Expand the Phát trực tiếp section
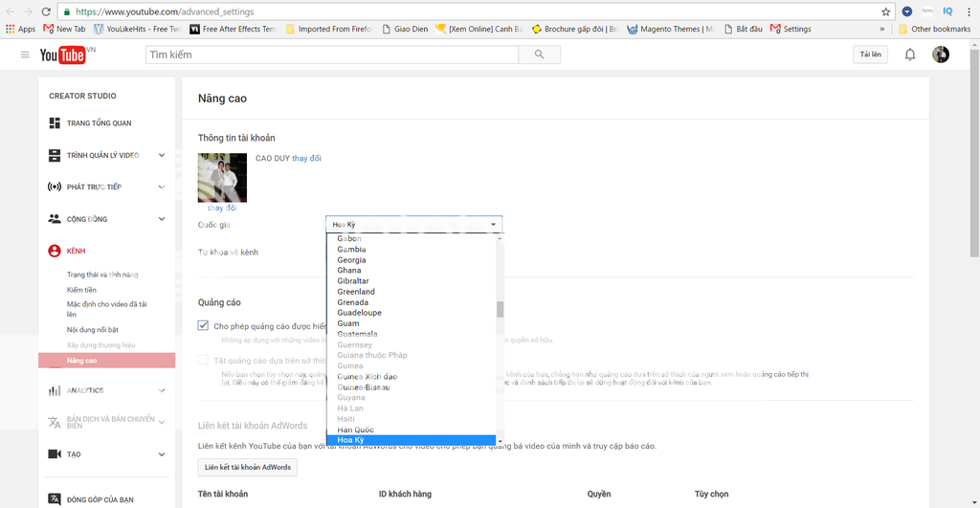The height and width of the screenshot is (508, 980). pos(162,187)
